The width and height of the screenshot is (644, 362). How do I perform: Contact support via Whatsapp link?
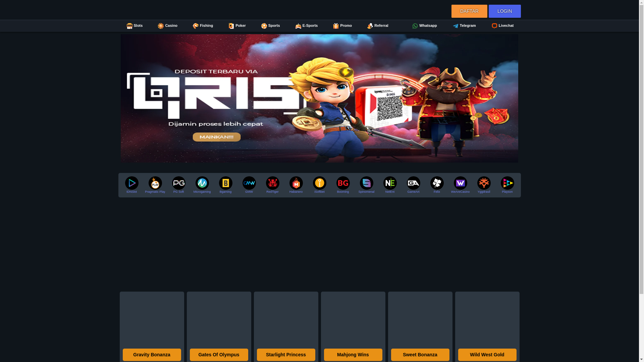[424, 26]
